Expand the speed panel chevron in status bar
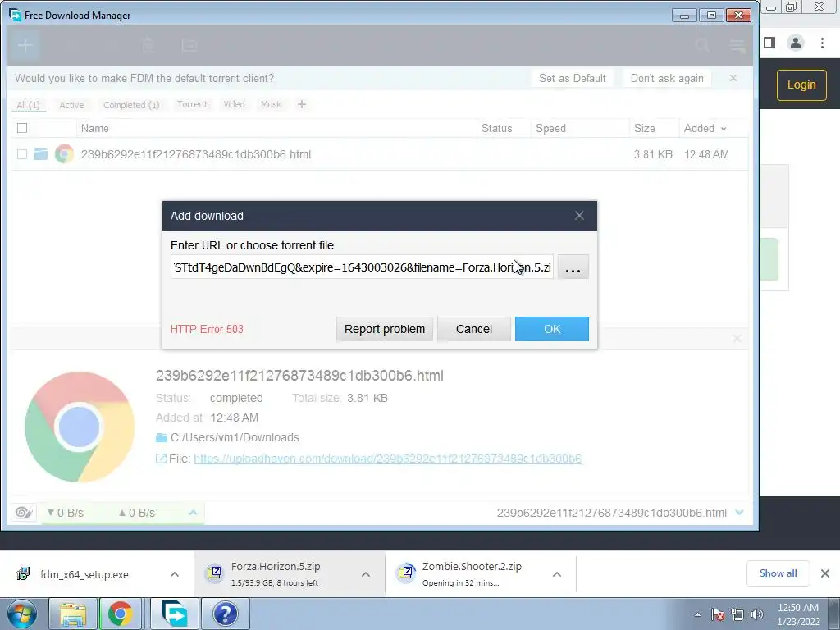The width and height of the screenshot is (840, 630). pos(193,513)
